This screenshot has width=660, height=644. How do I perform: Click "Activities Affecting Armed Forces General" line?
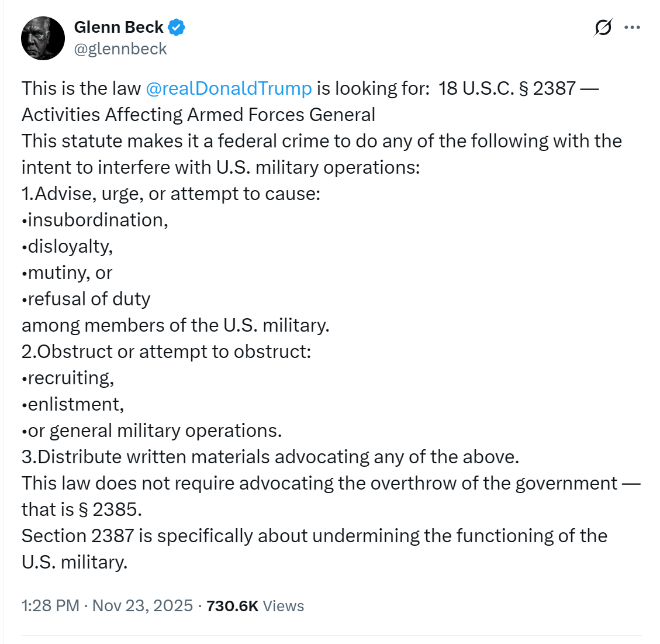pos(198,114)
